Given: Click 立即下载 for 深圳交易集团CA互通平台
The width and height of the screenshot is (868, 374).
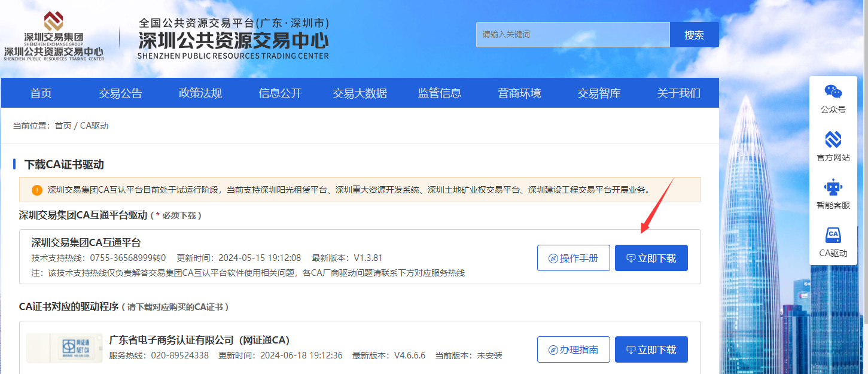Looking at the screenshot, I should [x=651, y=258].
